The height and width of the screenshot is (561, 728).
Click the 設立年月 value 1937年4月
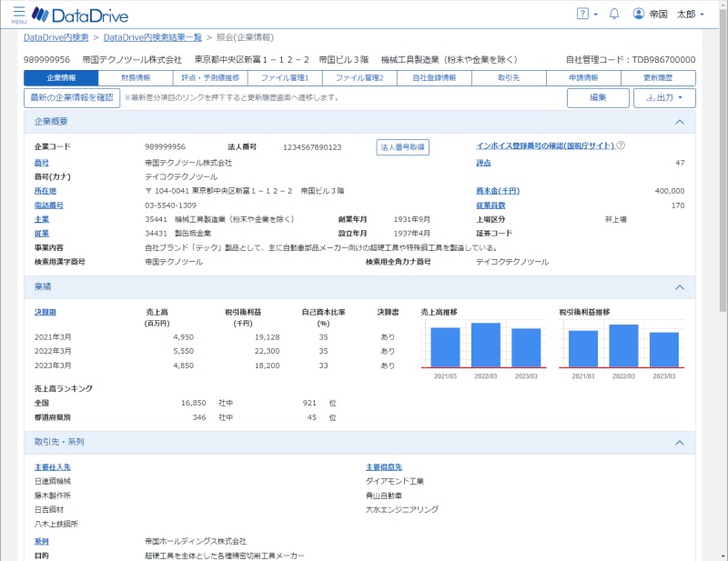[x=411, y=234]
